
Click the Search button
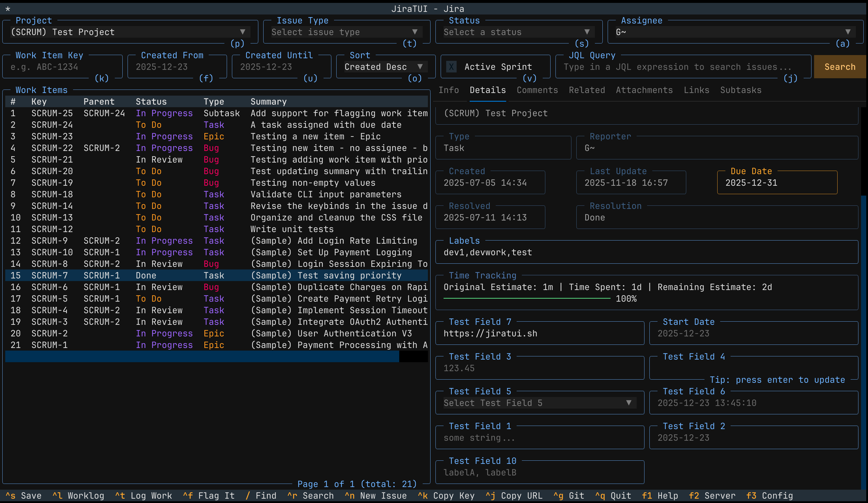coord(840,67)
